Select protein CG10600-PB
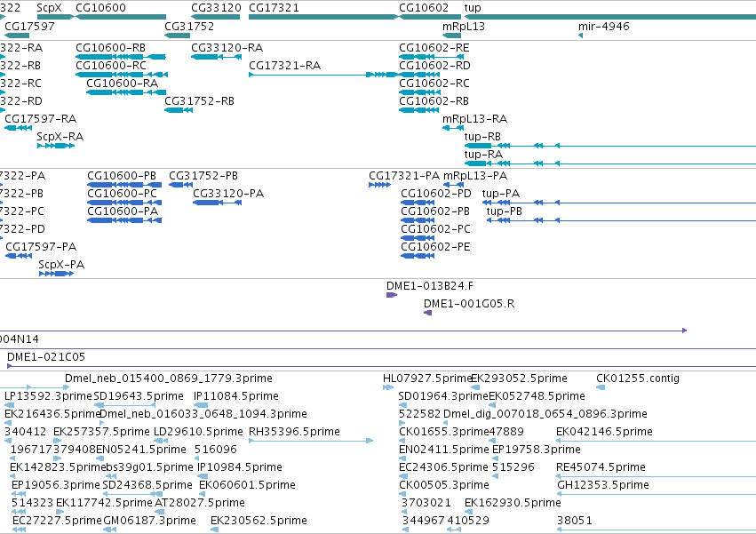This screenshot has height=534, width=756. pyautogui.click(x=122, y=176)
